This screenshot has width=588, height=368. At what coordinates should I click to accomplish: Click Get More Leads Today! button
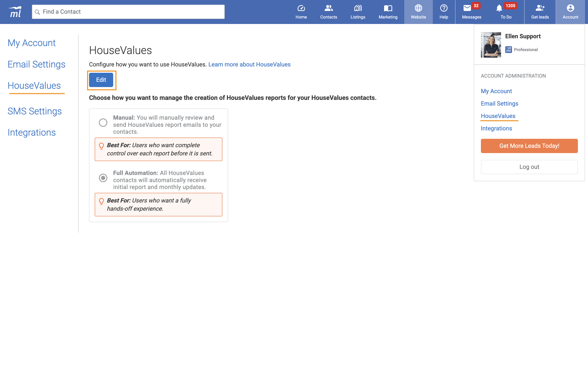[x=529, y=146]
